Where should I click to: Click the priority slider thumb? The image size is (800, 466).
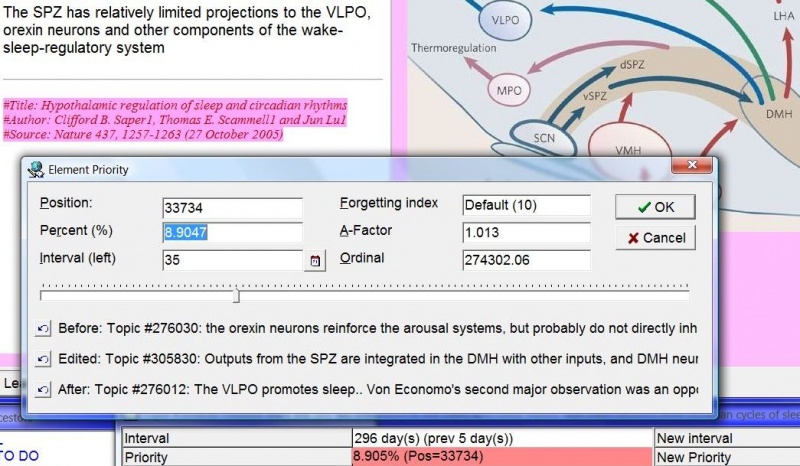click(x=236, y=295)
